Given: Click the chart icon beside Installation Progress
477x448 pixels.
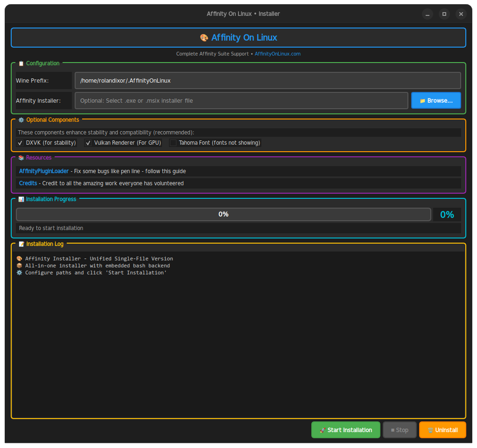Looking at the screenshot, I should click(x=21, y=199).
